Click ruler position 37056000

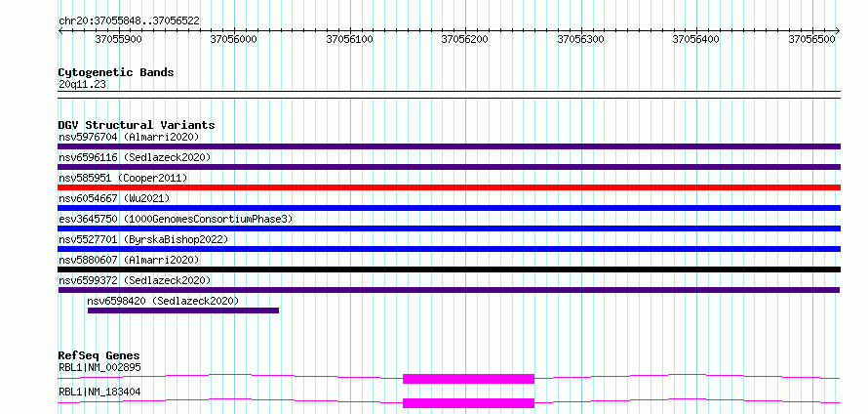(234, 39)
